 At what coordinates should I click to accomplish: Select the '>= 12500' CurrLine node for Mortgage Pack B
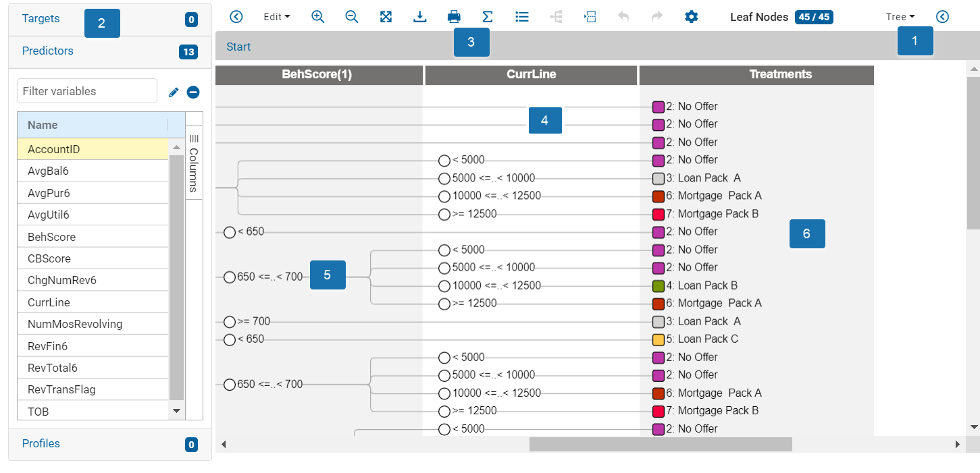[444, 215]
